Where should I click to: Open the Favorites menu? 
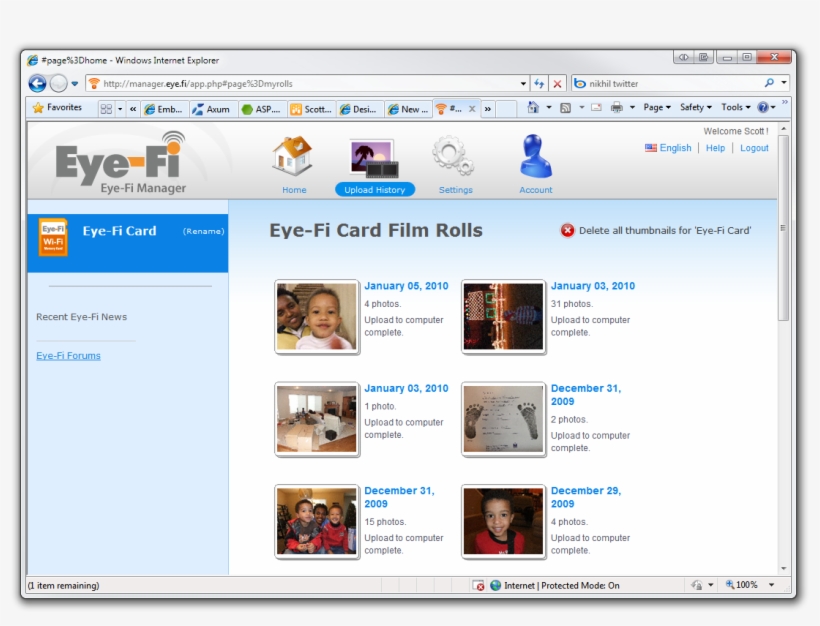(55, 107)
